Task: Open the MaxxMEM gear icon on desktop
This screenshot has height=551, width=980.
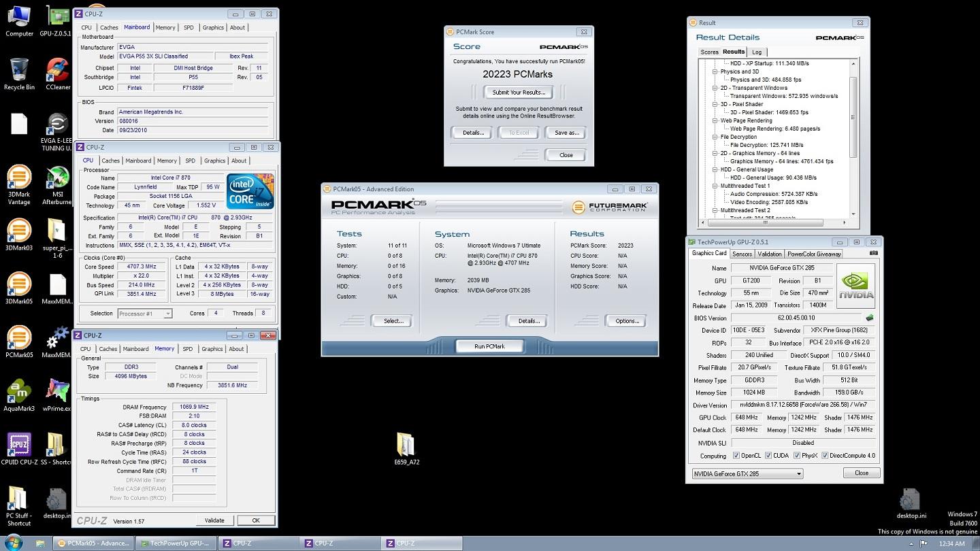Action: [x=56, y=341]
